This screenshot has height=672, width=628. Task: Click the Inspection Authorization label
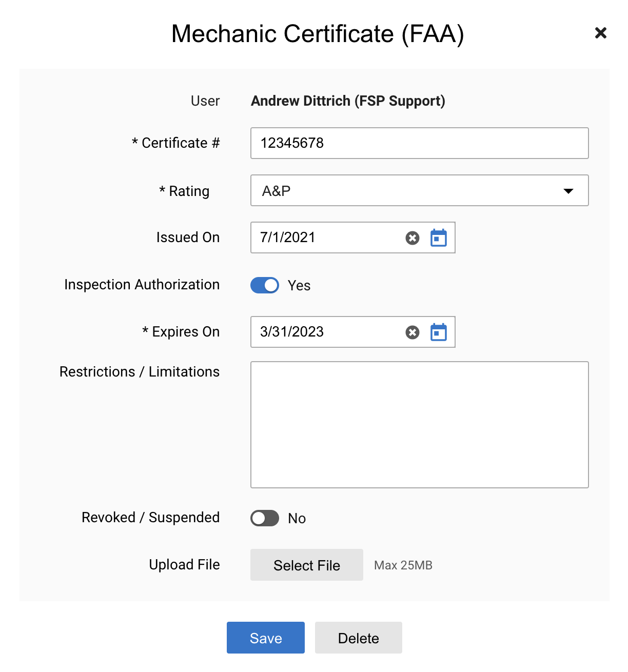point(142,285)
